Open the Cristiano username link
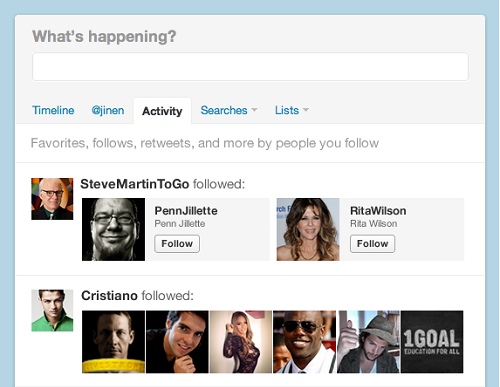The image size is (500, 387). pos(109,296)
